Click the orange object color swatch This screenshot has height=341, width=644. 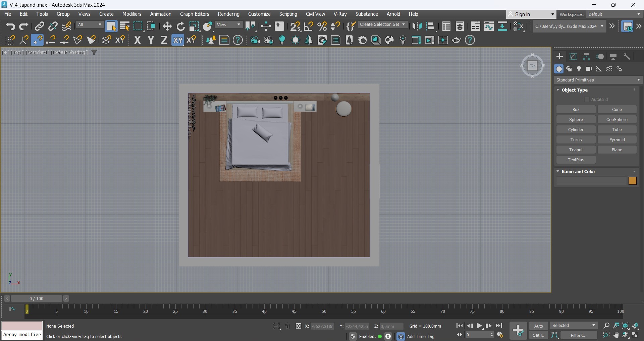coord(632,181)
